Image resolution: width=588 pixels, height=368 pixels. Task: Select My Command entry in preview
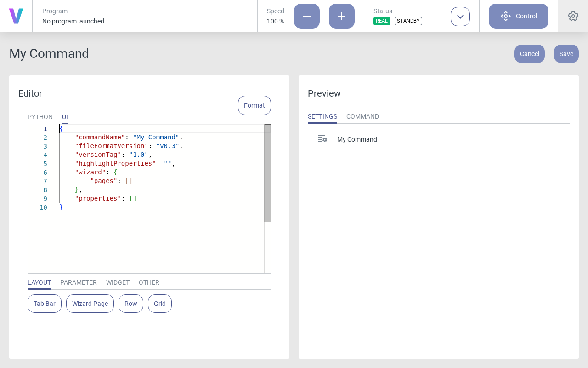point(357,139)
